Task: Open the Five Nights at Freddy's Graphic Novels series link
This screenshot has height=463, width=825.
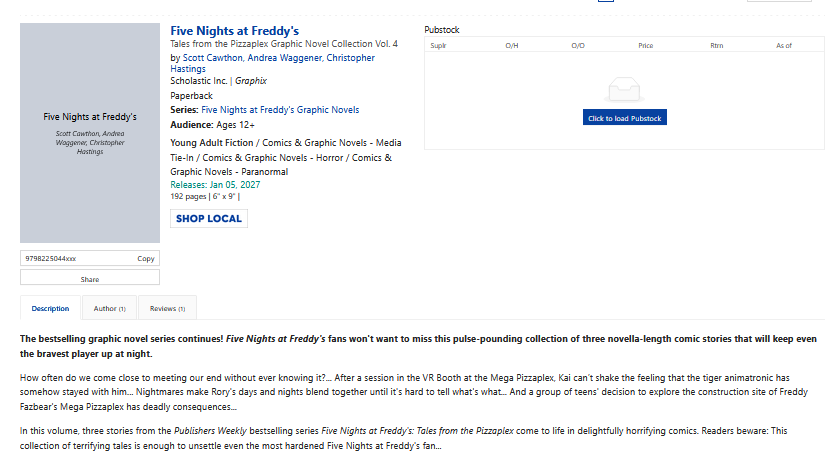Action: pyautogui.click(x=280, y=110)
